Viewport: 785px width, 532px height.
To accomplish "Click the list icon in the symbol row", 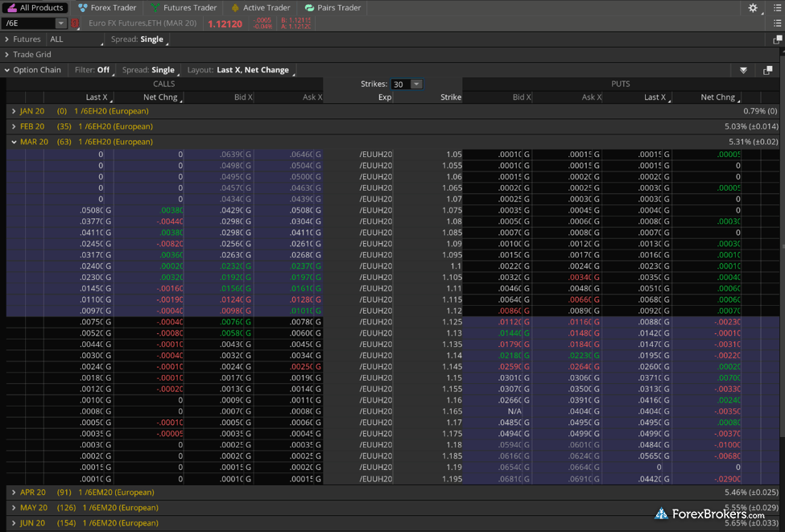I will click(x=777, y=23).
